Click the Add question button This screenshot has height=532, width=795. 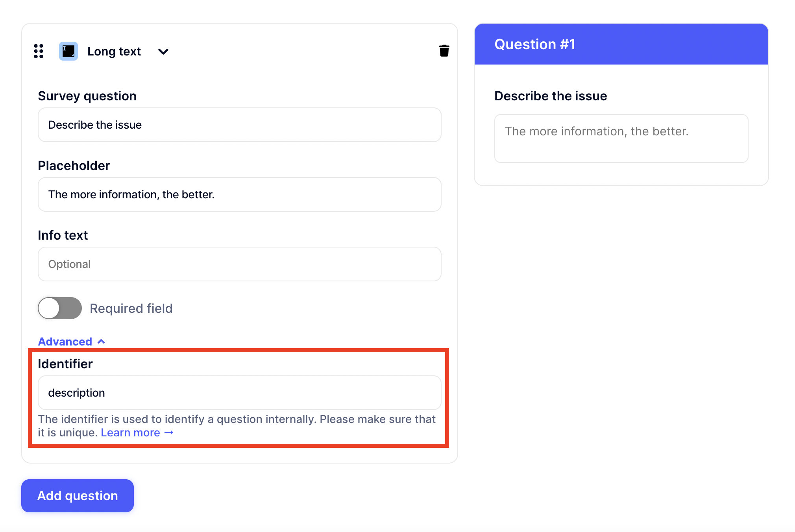77,496
